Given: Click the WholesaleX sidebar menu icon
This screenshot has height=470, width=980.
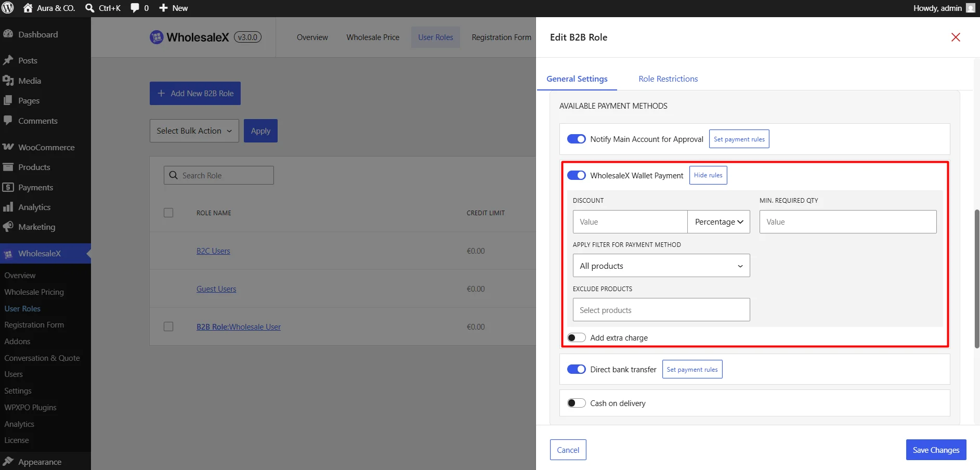Looking at the screenshot, I should click(x=8, y=254).
